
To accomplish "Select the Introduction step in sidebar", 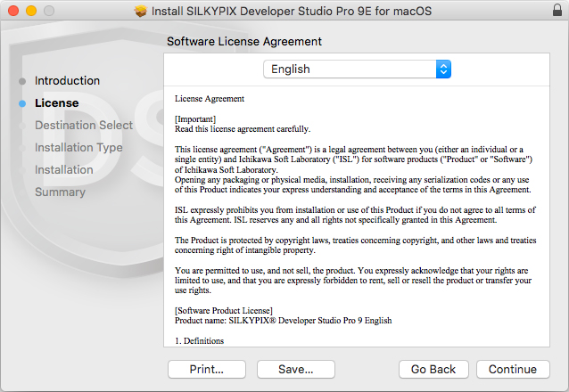I will click(x=67, y=80).
